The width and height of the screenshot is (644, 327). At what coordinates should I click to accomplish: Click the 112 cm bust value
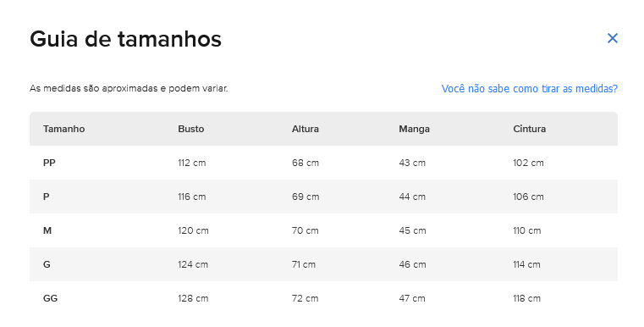pyautogui.click(x=192, y=163)
